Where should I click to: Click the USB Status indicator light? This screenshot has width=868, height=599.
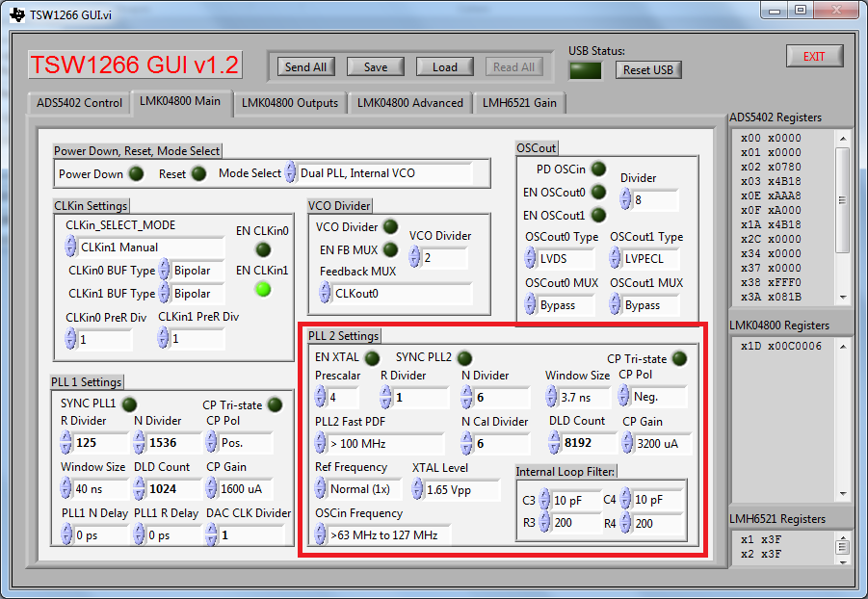click(585, 70)
